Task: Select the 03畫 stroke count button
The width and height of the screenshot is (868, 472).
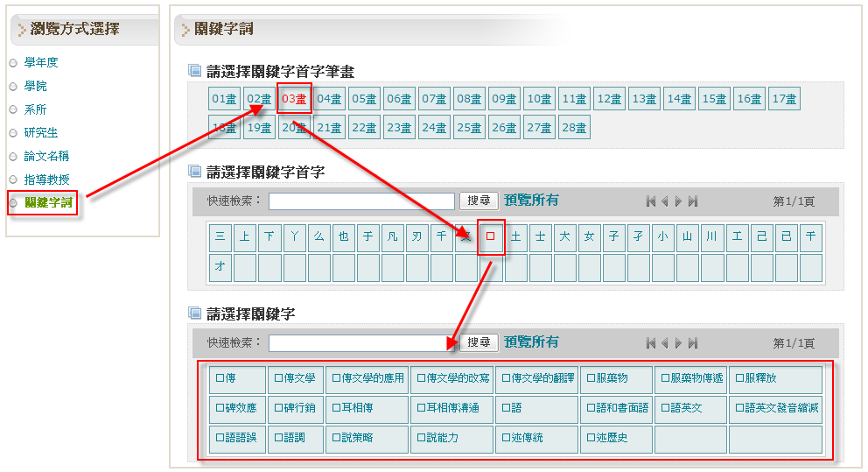Action: pos(294,99)
